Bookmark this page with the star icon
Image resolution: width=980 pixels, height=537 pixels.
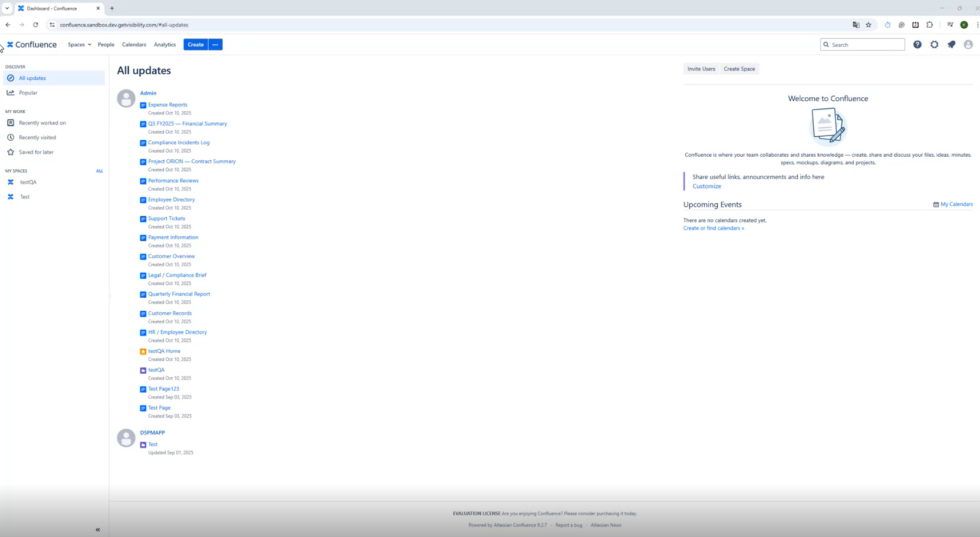click(x=868, y=25)
